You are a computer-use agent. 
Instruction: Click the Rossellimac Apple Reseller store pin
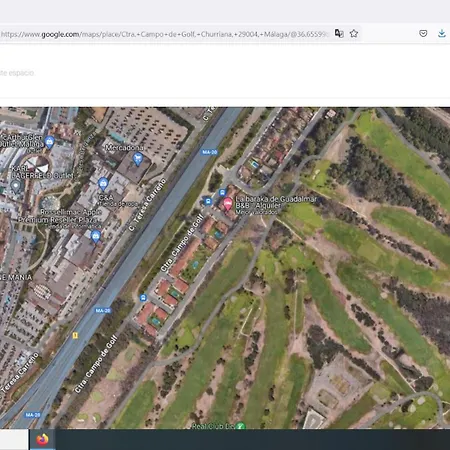coord(96,236)
